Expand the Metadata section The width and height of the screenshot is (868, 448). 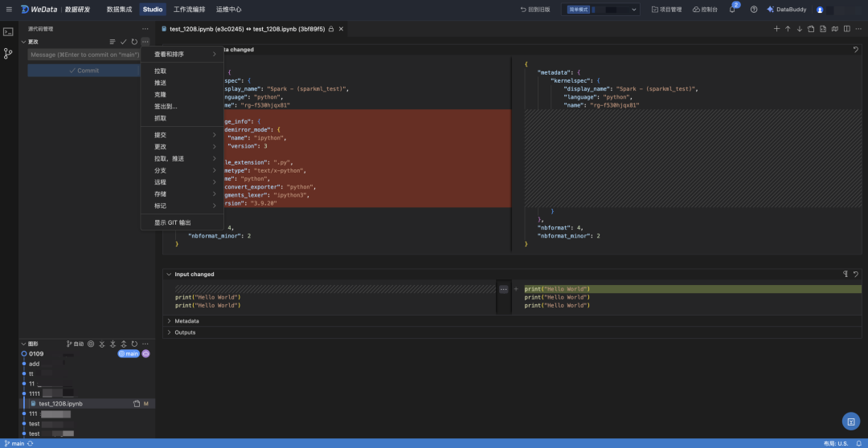[186, 321]
